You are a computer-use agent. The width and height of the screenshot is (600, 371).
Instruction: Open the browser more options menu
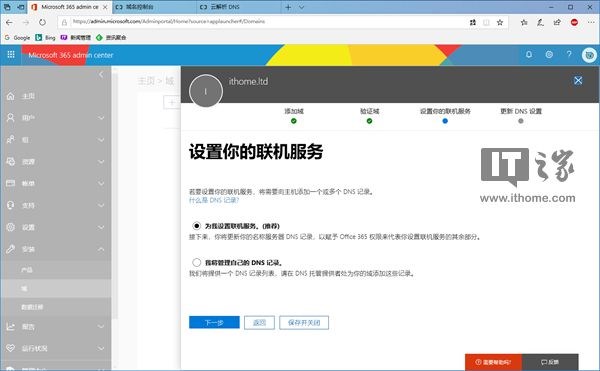coord(590,23)
